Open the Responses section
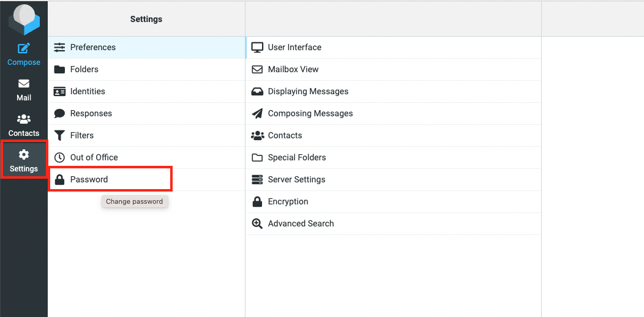The height and width of the screenshot is (317, 644). click(91, 113)
